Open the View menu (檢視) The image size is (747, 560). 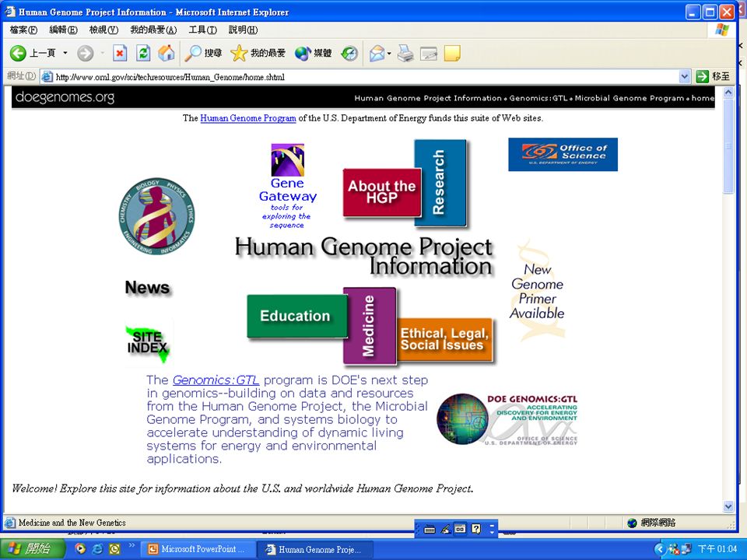(x=103, y=30)
